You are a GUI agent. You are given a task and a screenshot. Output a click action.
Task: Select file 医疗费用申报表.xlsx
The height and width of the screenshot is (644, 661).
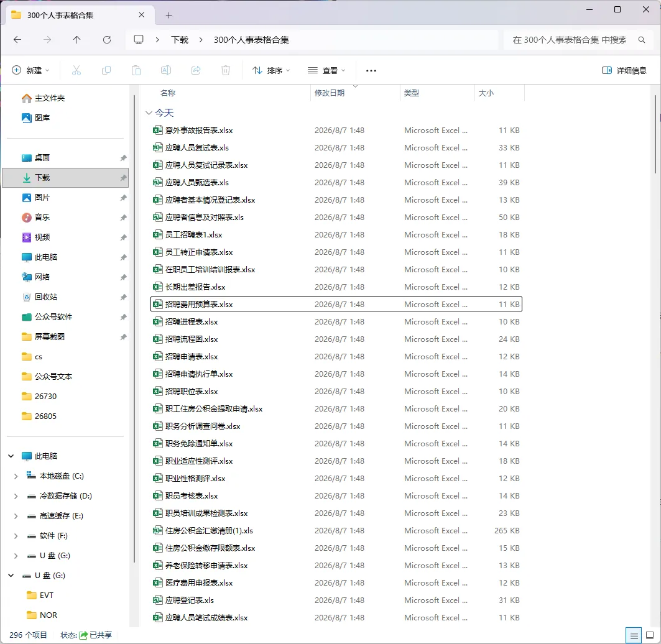tap(336, 583)
